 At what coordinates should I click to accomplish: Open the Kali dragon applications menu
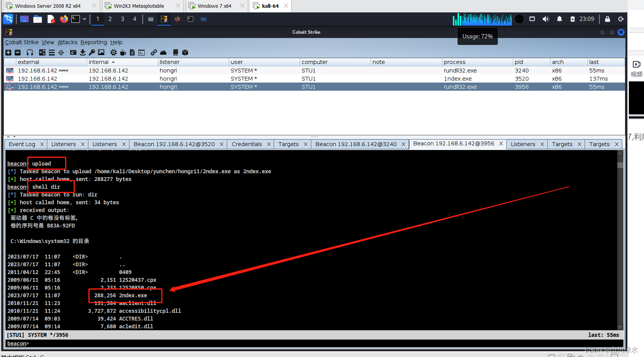[8, 19]
